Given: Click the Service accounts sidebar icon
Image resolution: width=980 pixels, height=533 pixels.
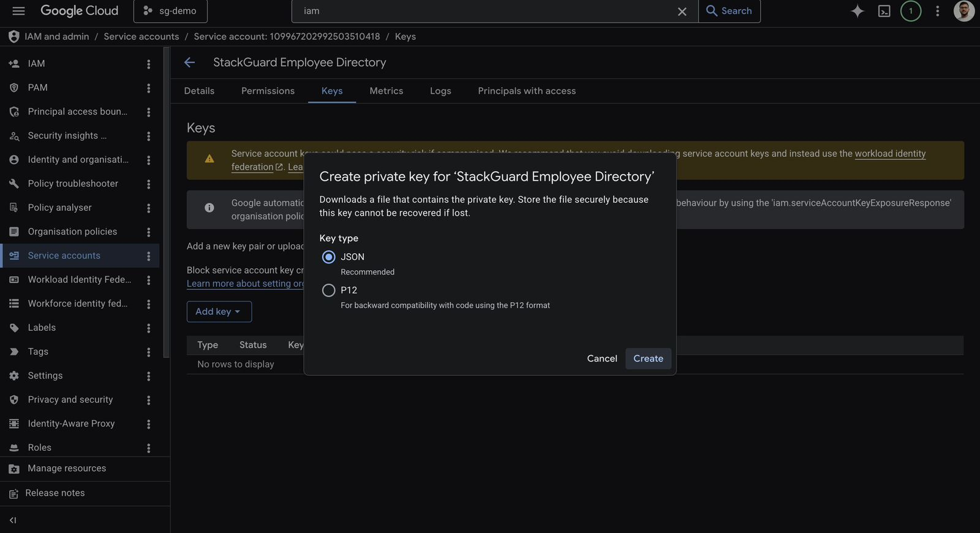Looking at the screenshot, I should (14, 256).
